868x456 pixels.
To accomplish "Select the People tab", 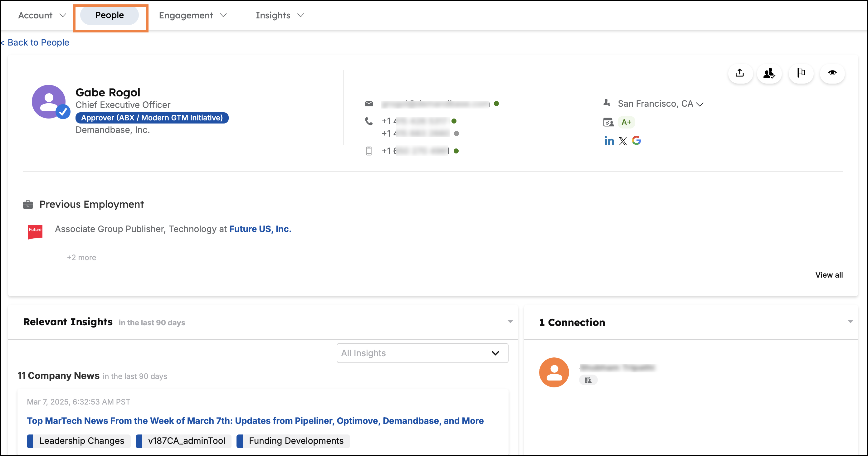I will point(110,16).
